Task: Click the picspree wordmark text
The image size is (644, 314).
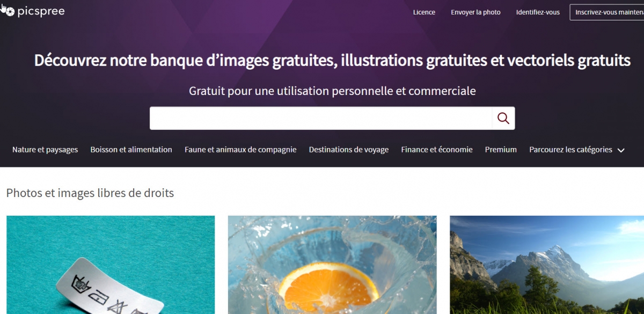Action: point(41,12)
